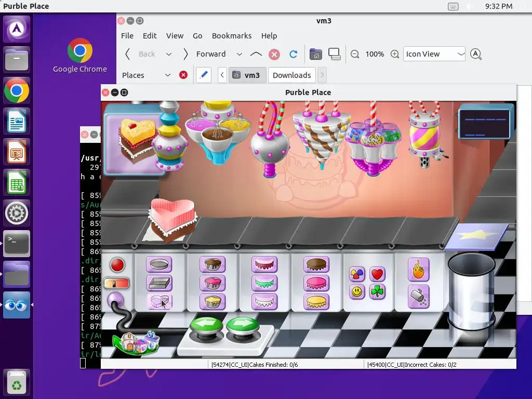Click the Cakes Finished: 0/6 status text

pos(255,365)
